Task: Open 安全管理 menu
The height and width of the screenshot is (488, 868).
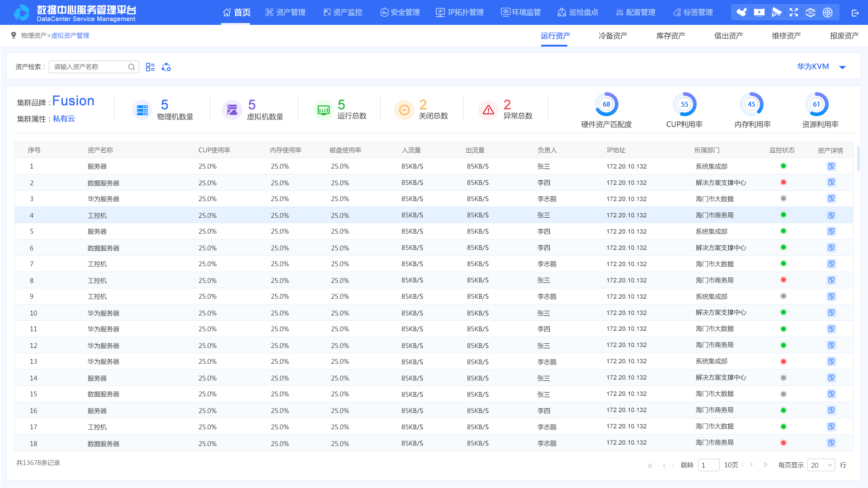Action: tap(400, 12)
